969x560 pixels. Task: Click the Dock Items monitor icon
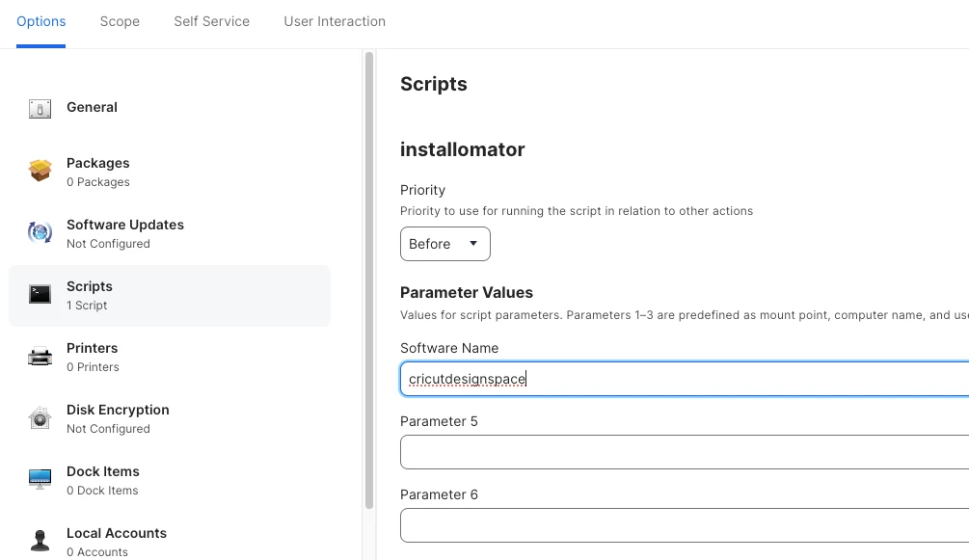[x=40, y=479]
